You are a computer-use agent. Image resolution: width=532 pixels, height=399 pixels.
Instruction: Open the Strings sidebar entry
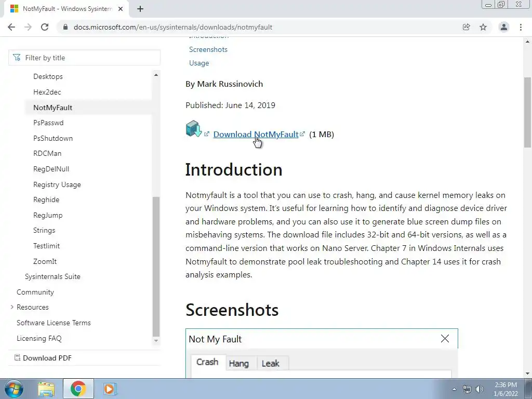44,230
